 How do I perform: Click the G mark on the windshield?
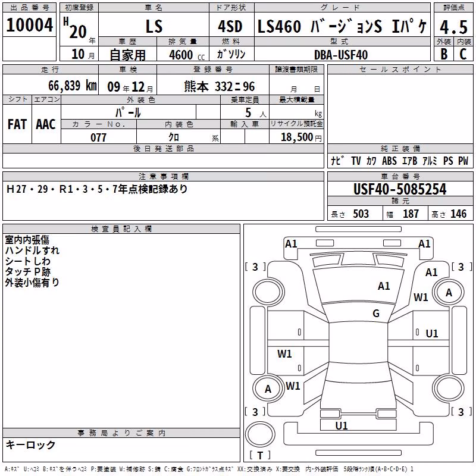point(376,314)
